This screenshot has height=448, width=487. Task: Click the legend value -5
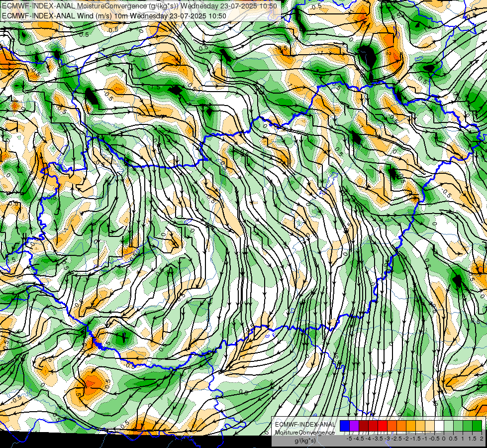pos(349,439)
